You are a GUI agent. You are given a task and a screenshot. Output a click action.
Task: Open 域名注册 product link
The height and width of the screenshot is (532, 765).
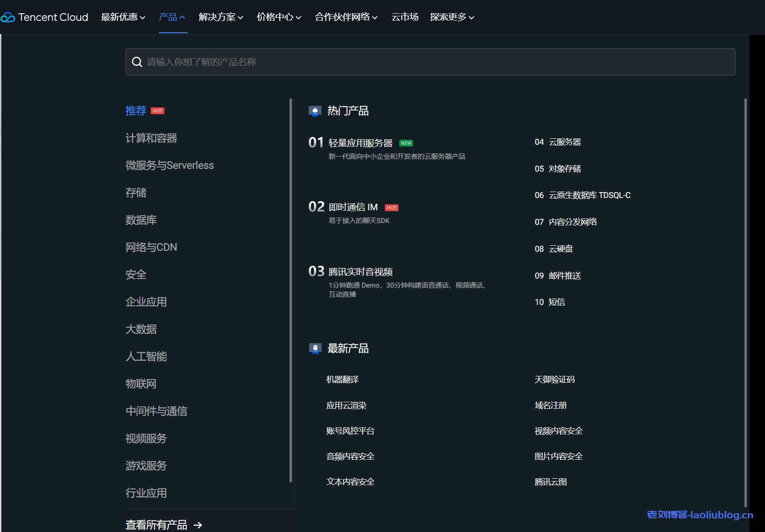coord(551,405)
